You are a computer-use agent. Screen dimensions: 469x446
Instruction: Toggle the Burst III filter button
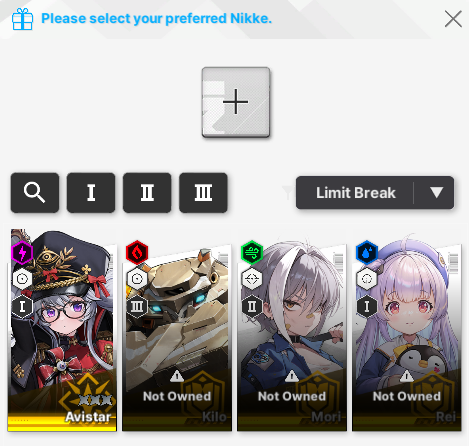pos(203,192)
